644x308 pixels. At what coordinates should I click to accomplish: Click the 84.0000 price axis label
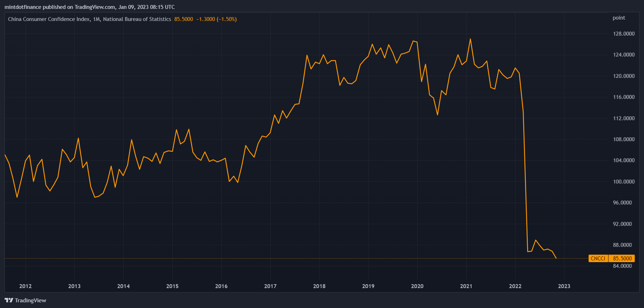(622, 266)
